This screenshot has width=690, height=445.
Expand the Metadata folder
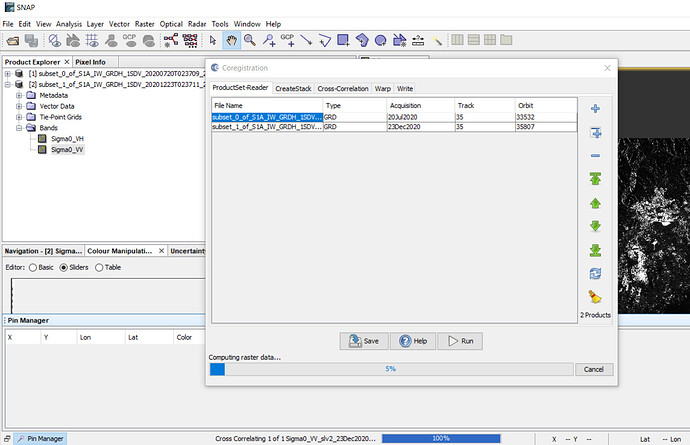pos(19,96)
